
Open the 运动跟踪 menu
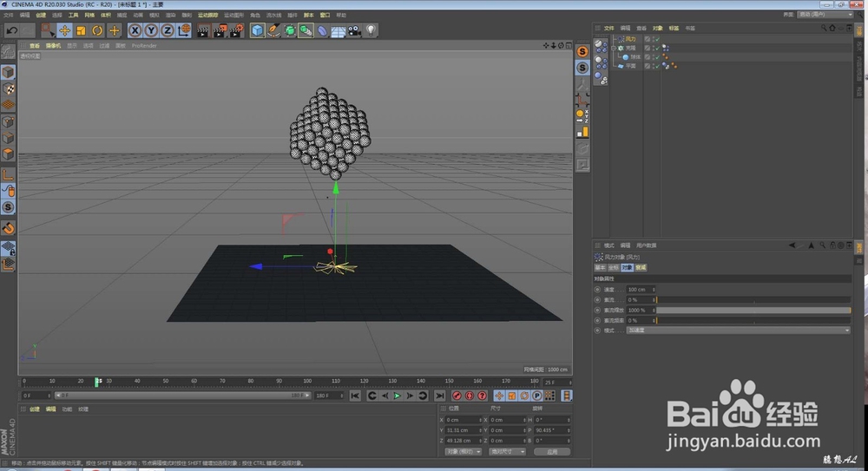[x=208, y=15]
